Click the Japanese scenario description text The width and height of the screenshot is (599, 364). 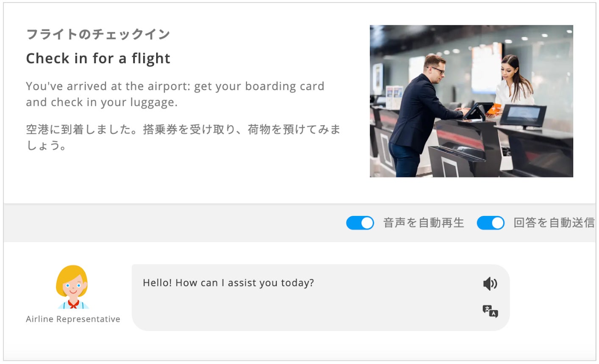[x=183, y=137]
